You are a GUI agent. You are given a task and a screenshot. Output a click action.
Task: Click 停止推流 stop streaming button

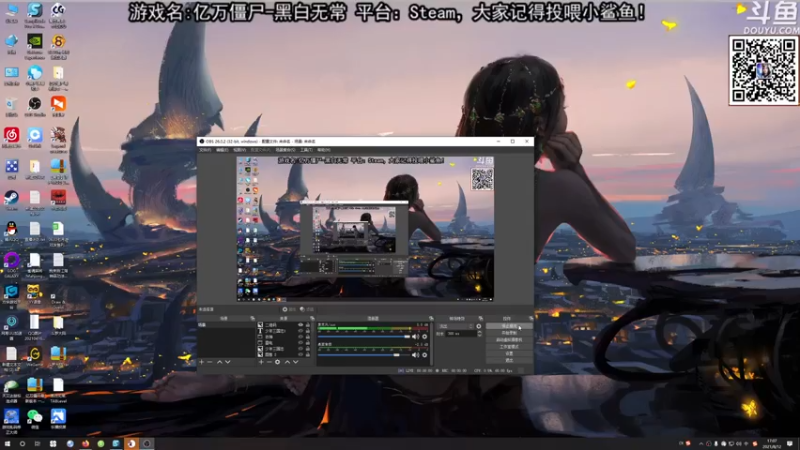click(x=509, y=326)
